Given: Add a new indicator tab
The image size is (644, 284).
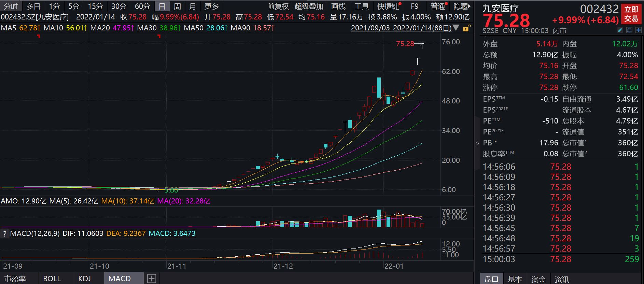Looking at the screenshot, I should [152, 279].
